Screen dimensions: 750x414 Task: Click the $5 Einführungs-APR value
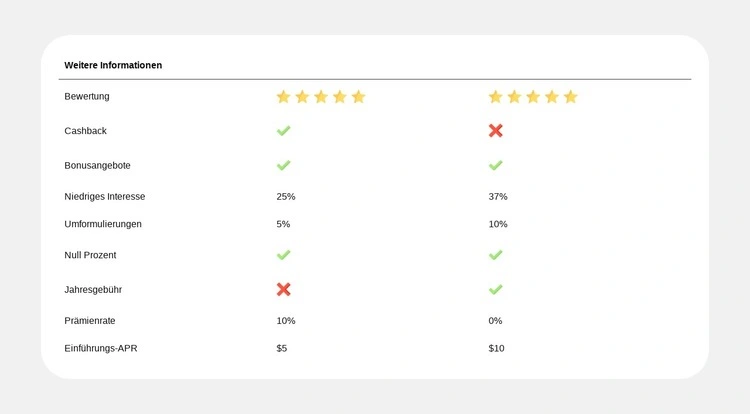(x=282, y=348)
